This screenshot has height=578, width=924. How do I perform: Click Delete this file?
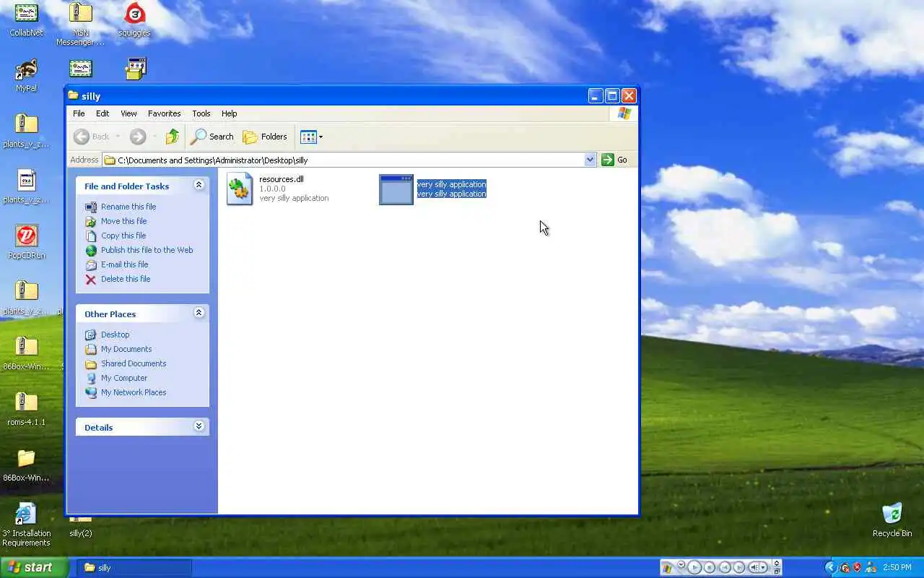[x=126, y=279]
